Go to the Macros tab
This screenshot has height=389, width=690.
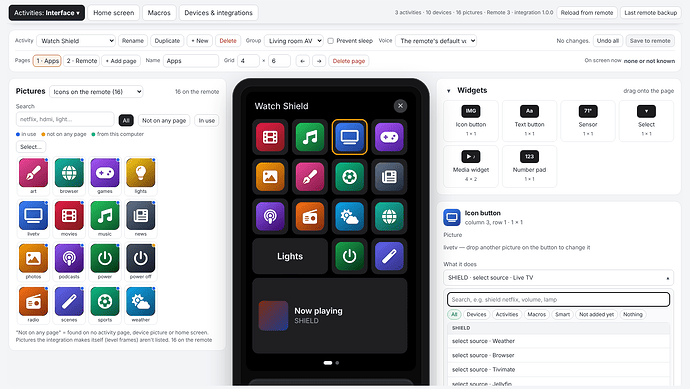[x=159, y=13]
